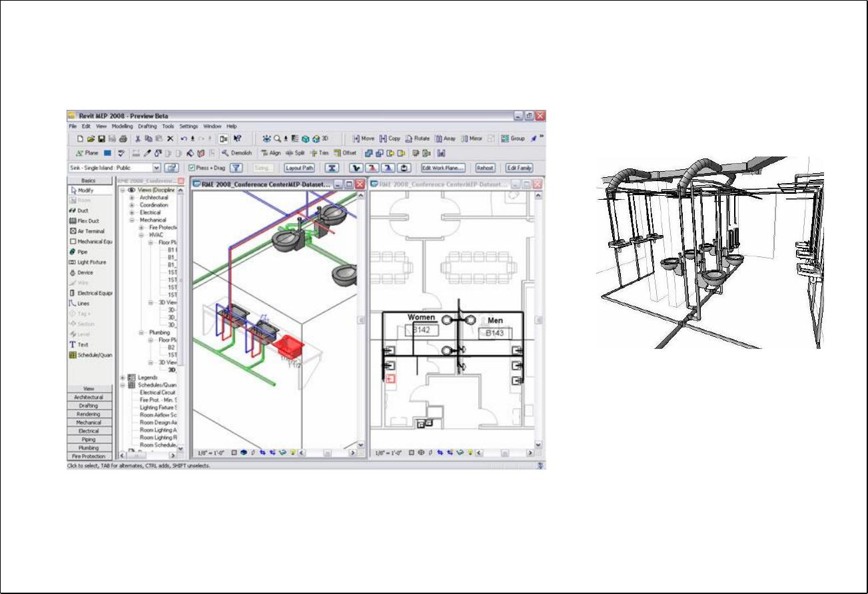Toggle the Press + Drag checkbox
This screenshot has width=868, height=594.
(192, 168)
